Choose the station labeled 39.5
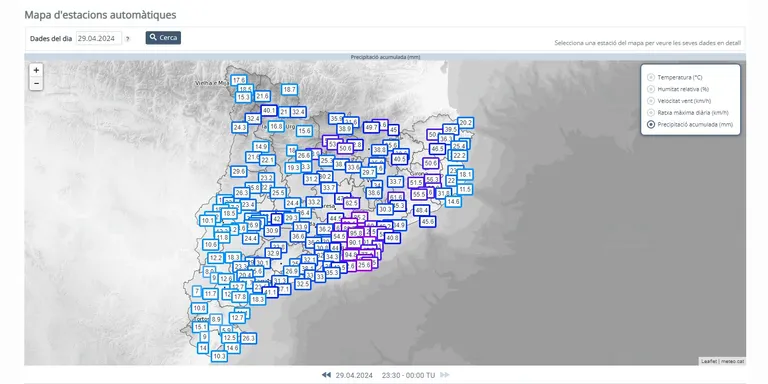Image resolution: width=768 pixels, height=384 pixels. [x=450, y=129]
